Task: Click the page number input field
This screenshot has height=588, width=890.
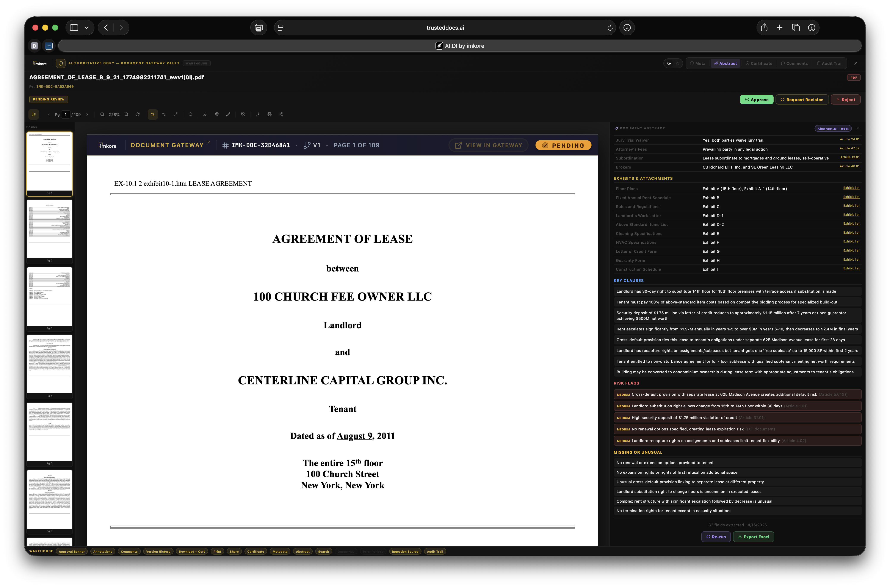Action: click(66, 115)
